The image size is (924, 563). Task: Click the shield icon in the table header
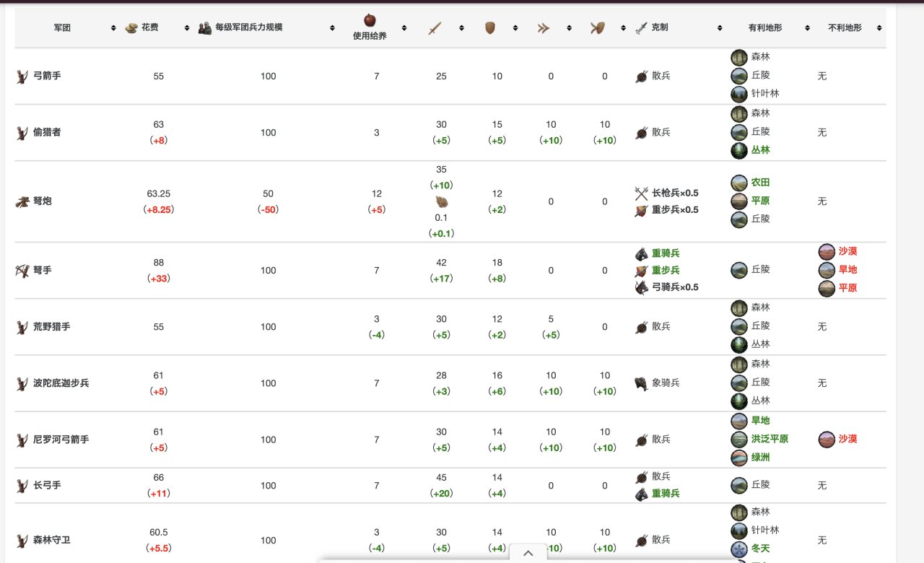click(490, 28)
